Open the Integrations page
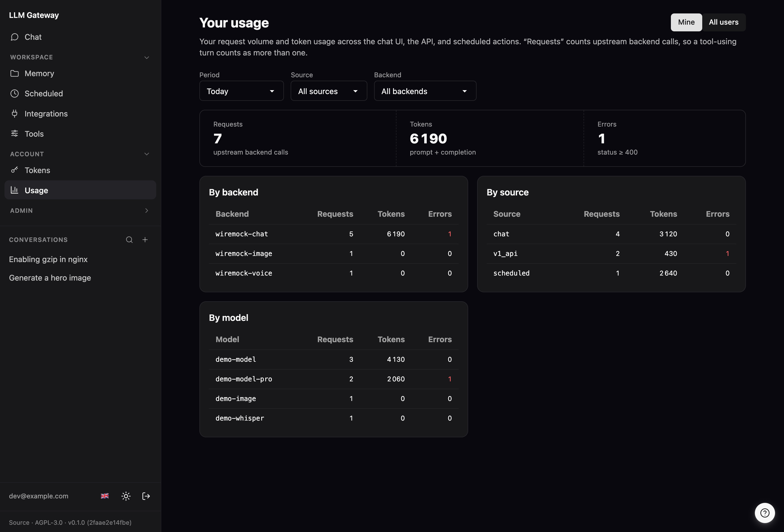The height and width of the screenshot is (532, 784). pos(80,114)
